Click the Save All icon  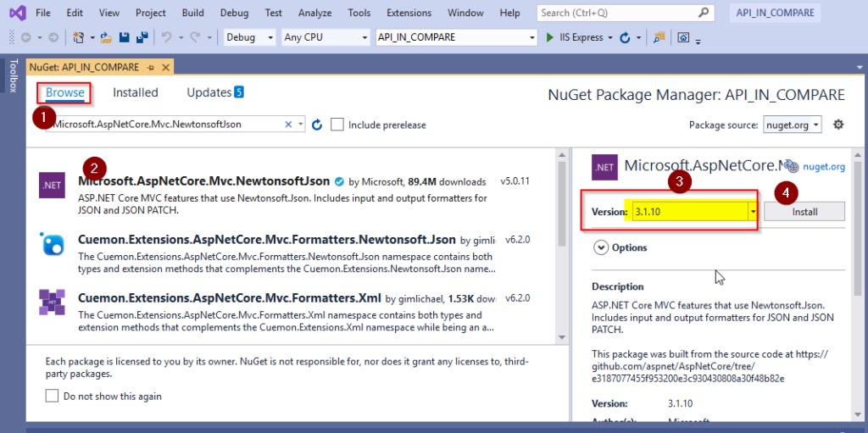tap(142, 37)
